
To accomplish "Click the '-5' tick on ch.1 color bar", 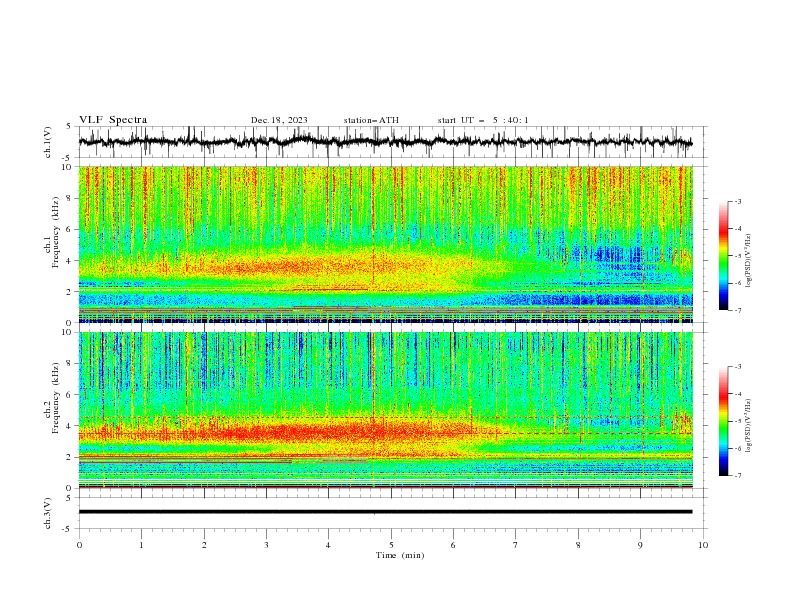I will [737, 256].
